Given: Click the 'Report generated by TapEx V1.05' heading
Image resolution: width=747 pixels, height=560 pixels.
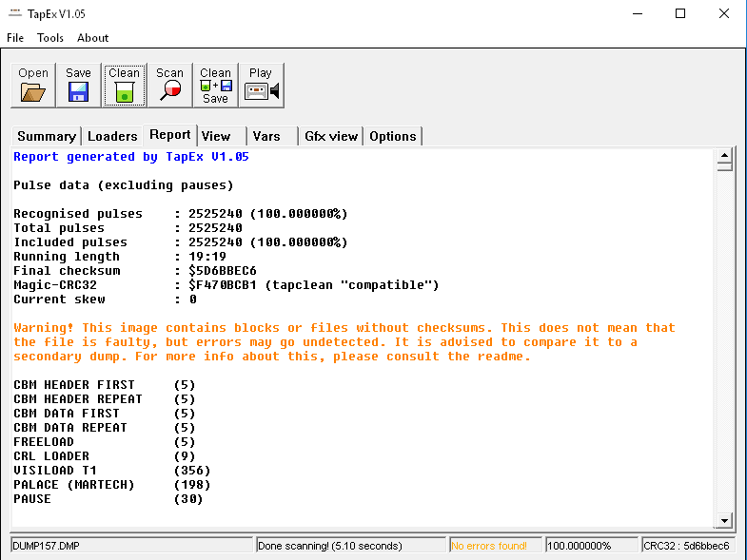Looking at the screenshot, I should click(x=131, y=157).
